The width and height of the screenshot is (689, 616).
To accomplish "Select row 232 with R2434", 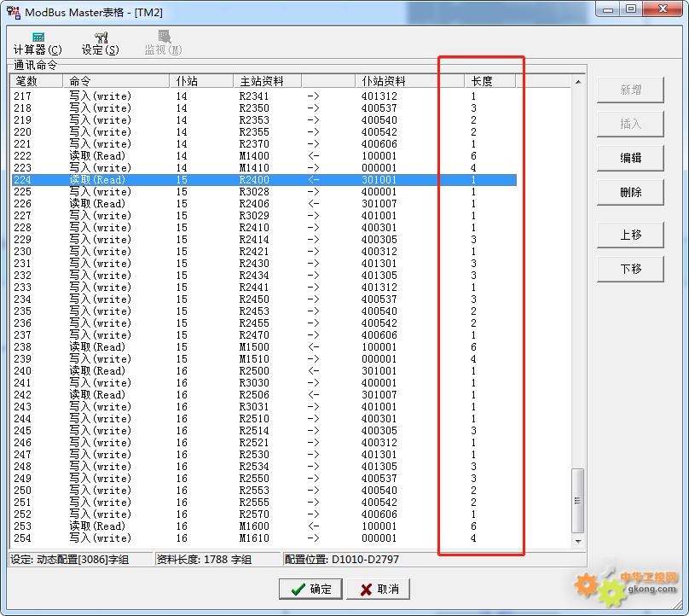I will point(263,276).
